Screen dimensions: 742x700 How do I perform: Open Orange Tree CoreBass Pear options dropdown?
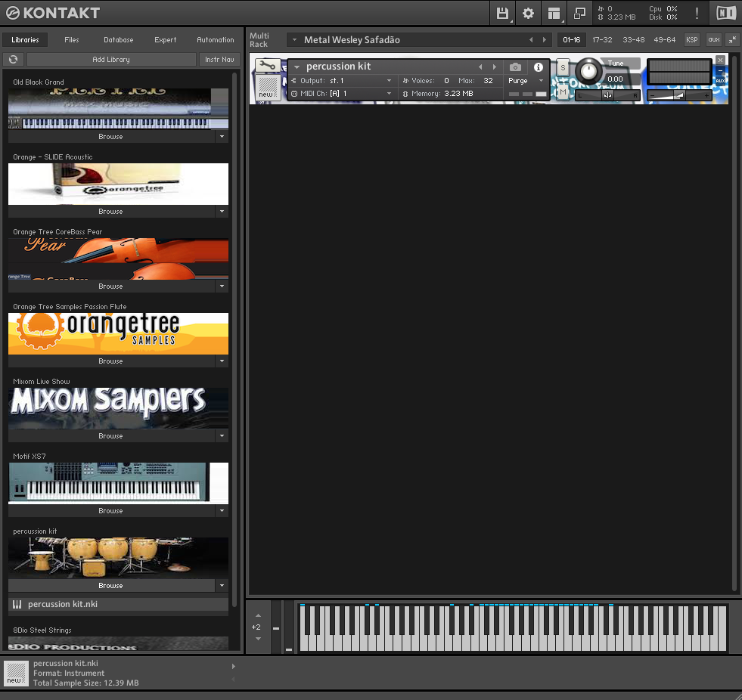tap(222, 287)
